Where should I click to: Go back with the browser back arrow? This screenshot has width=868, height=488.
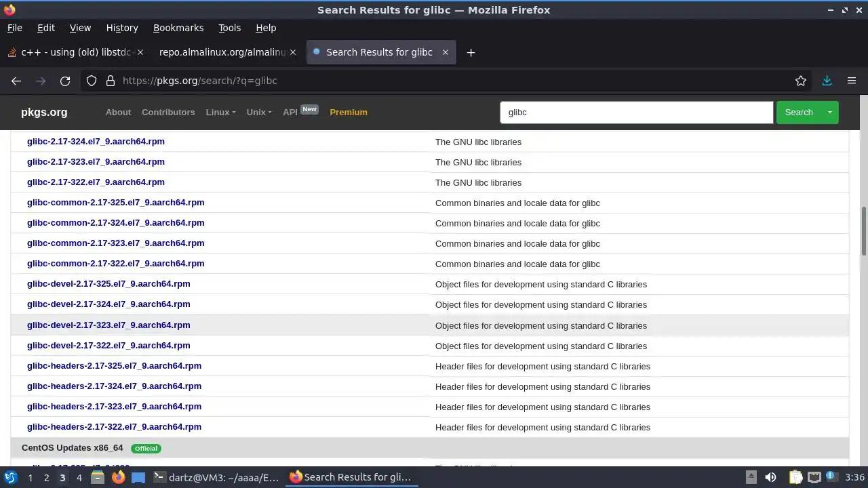[x=16, y=81]
